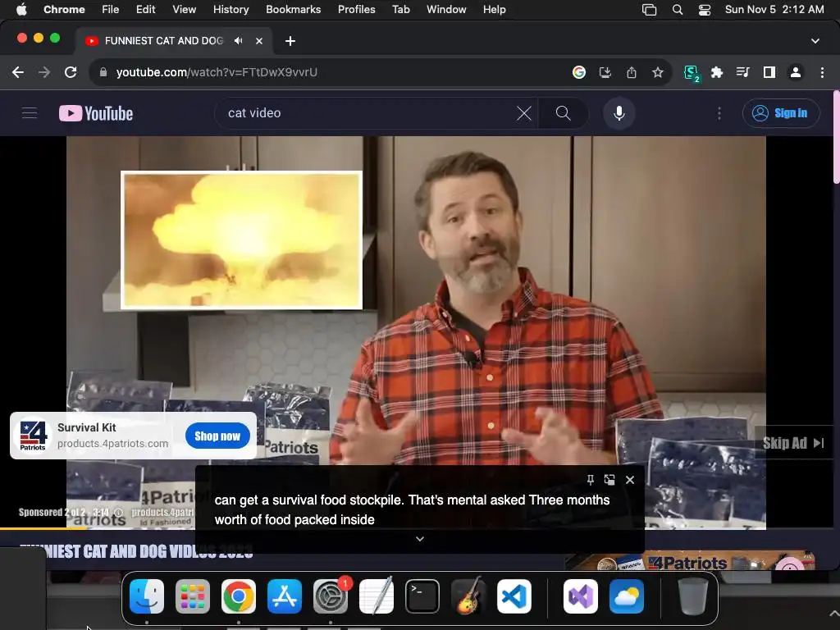The width and height of the screenshot is (840, 630).
Task: Open Google icon in address bar
Action: 579,72
